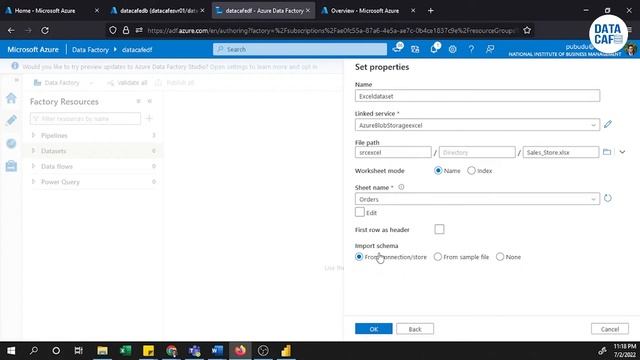Image resolution: width=640 pixels, height=360 pixels.
Task: Expand the left sidebar
Action: [16, 80]
